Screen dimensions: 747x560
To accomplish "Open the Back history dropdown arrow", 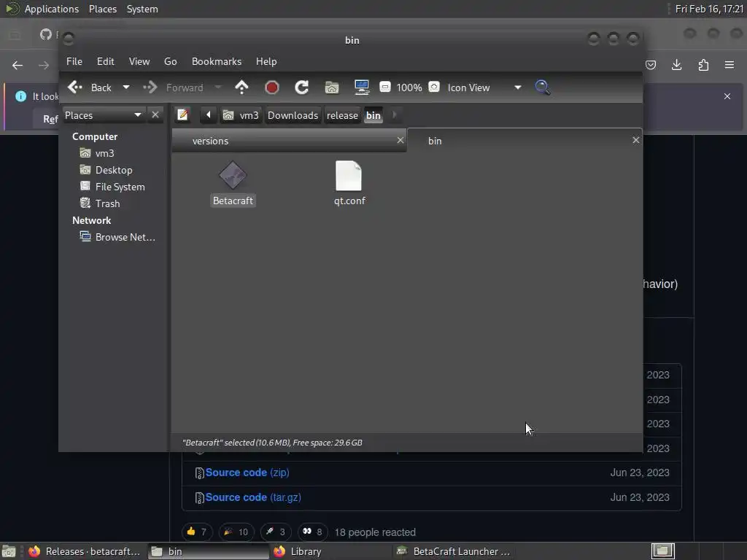I will [x=125, y=87].
